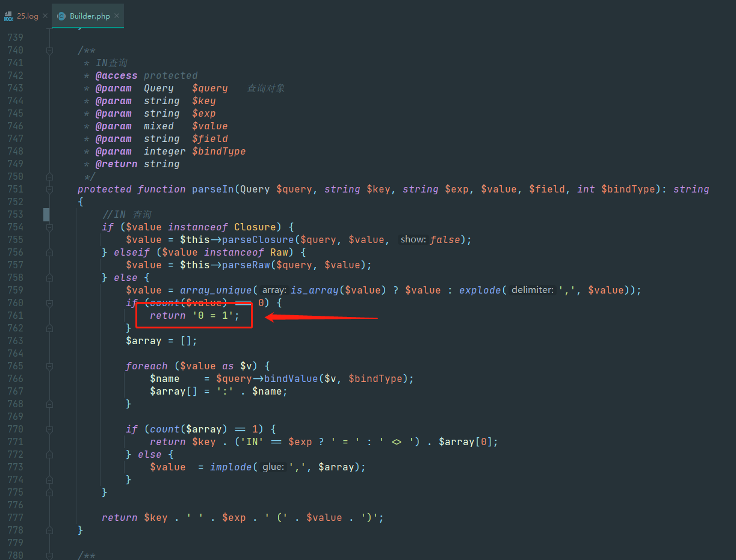
Task: Click the log file icon on 25.log tab
Action: (x=8, y=16)
